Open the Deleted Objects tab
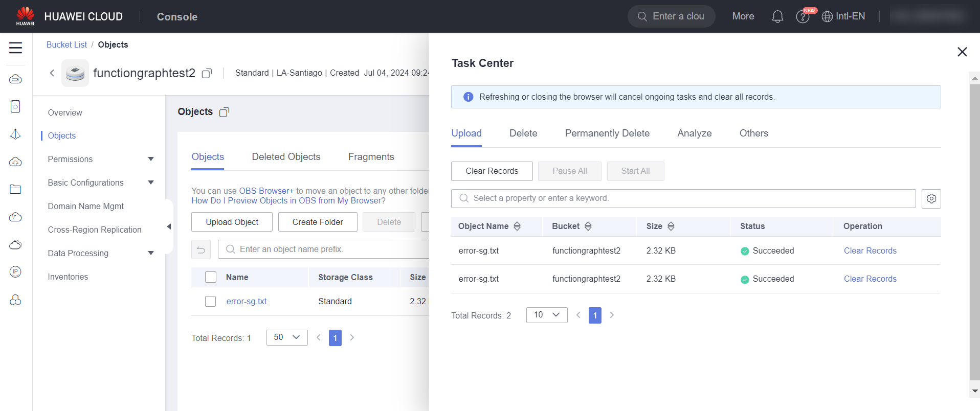The image size is (980, 411). tap(286, 157)
